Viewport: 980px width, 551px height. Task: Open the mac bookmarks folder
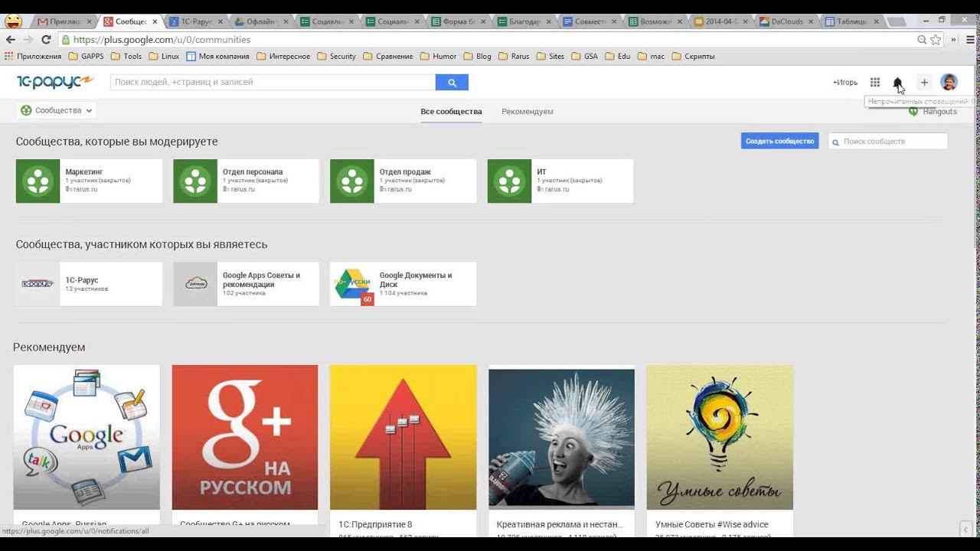[651, 56]
